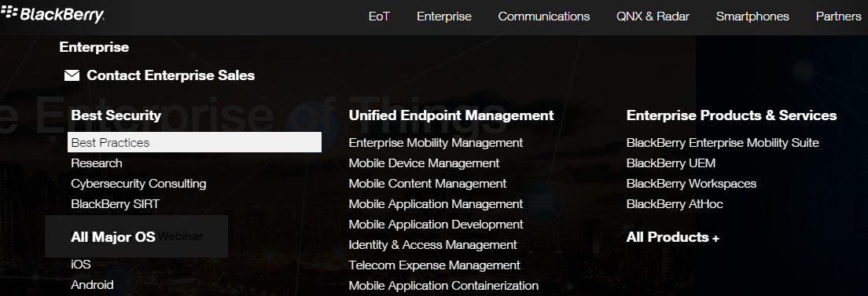Click the envelope icon beside Contact Enterprise Sales

tap(72, 76)
